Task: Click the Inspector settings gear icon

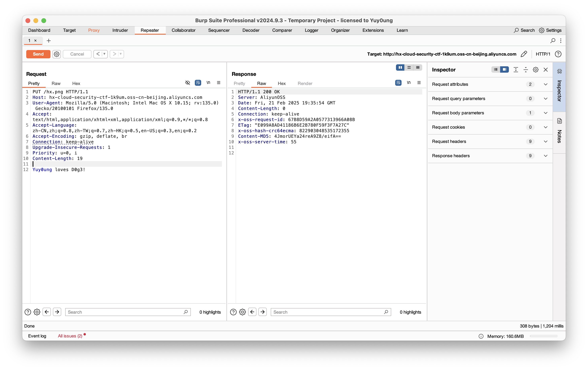Action: [x=536, y=70]
